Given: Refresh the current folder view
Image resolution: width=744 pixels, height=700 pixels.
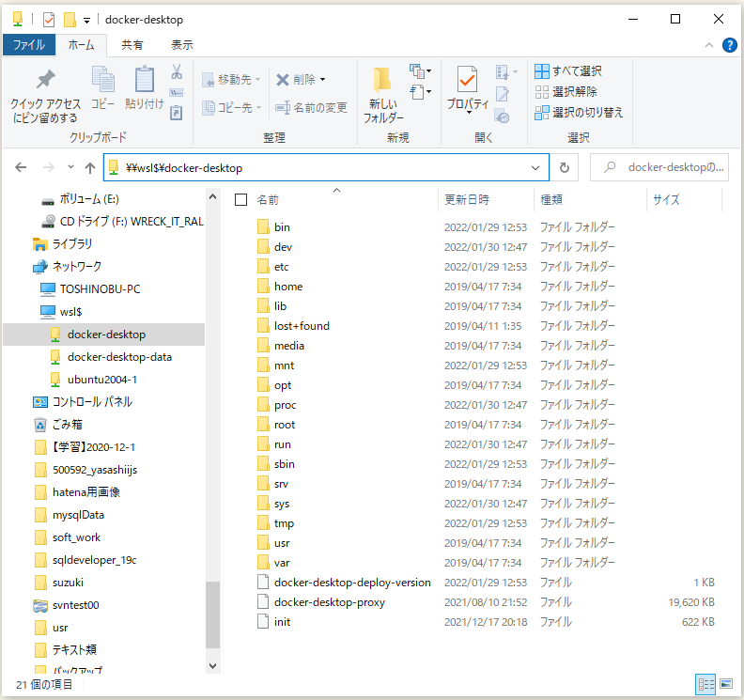Looking at the screenshot, I should click(565, 167).
